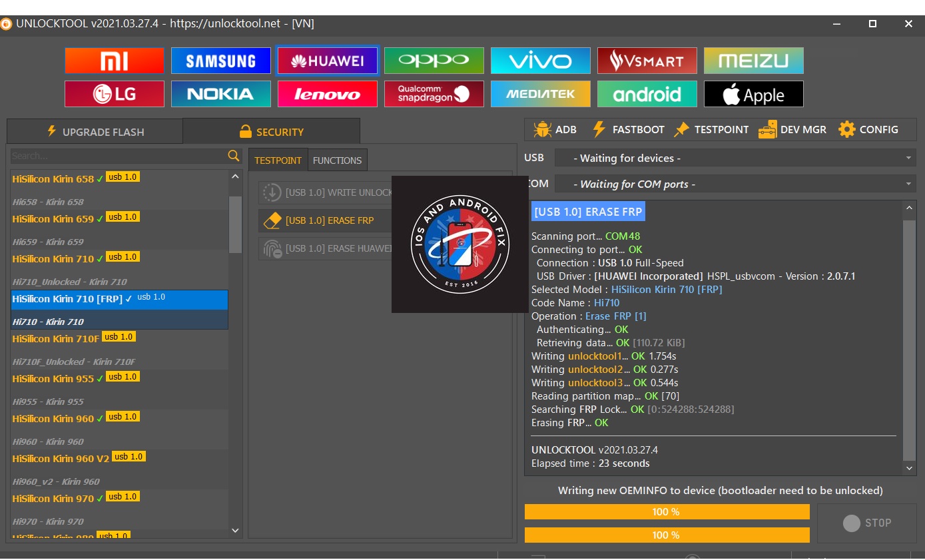Click the ADB bug icon
The image size is (925, 560).
543,129
